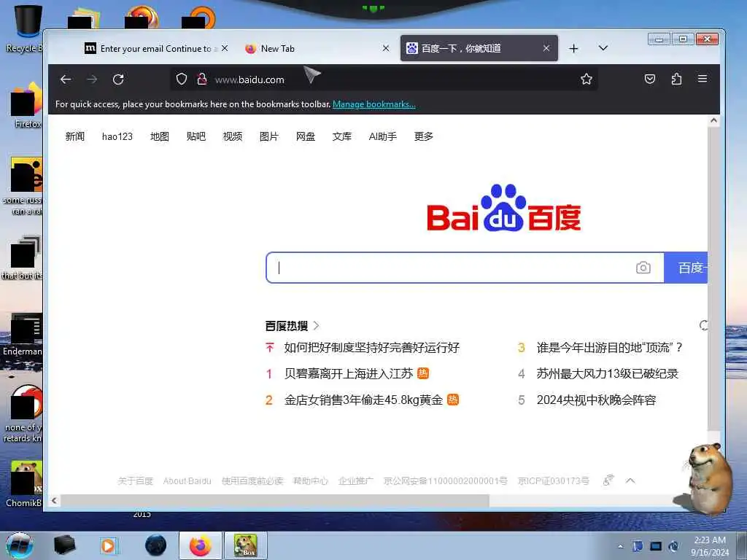
Task: Open About Baidu footer link
Action: click(x=187, y=481)
